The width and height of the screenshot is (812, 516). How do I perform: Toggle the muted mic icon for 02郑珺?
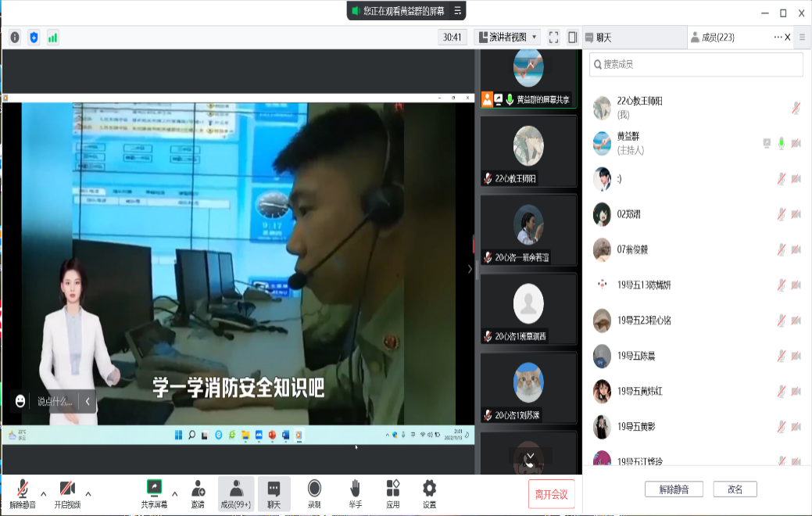pos(781,214)
